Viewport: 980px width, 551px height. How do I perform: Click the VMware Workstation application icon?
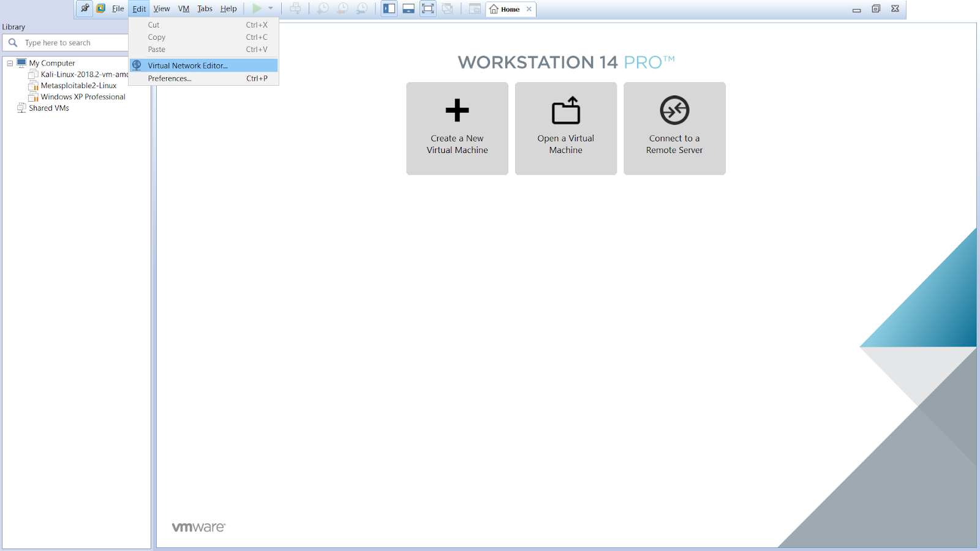101,9
